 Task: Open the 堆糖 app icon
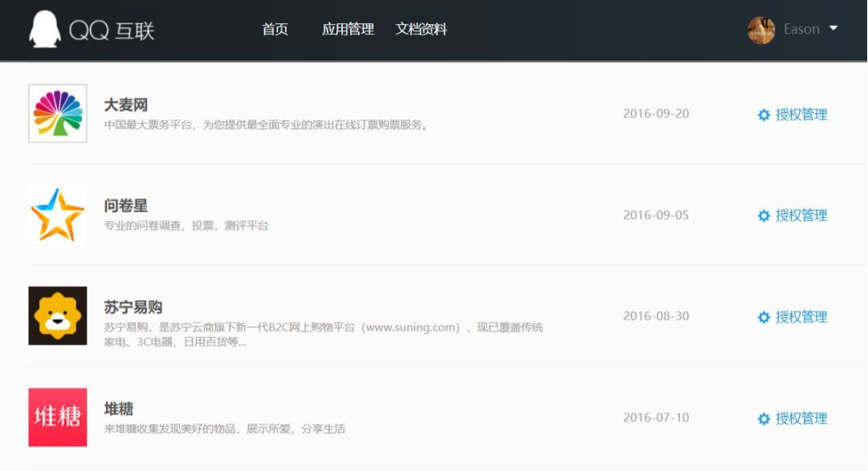click(57, 418)
